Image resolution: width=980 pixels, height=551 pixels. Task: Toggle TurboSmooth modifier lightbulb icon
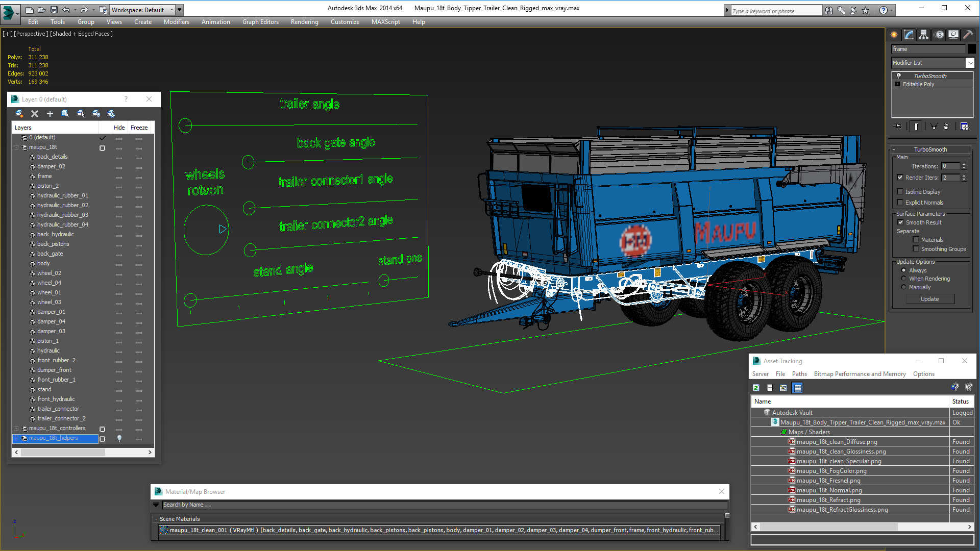click(x=899, y=76)
